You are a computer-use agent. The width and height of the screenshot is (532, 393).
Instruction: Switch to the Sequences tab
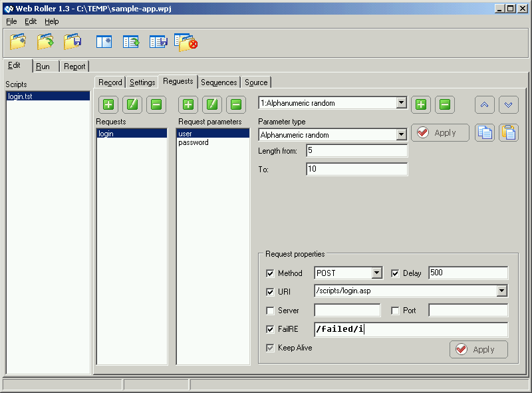tap(219, 82)
